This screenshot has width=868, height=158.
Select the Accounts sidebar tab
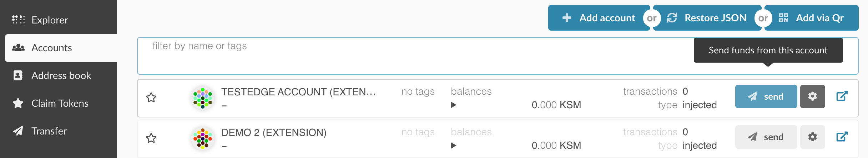click(x=52, y=48)
